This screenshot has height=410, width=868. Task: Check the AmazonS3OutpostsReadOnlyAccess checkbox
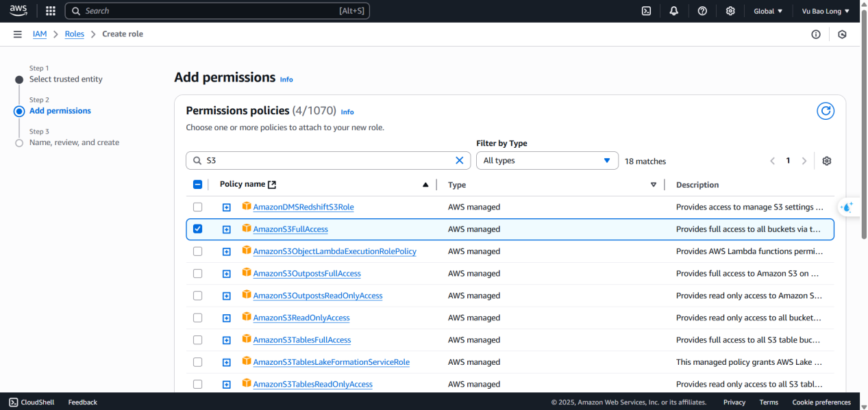(x=198, y=296)
